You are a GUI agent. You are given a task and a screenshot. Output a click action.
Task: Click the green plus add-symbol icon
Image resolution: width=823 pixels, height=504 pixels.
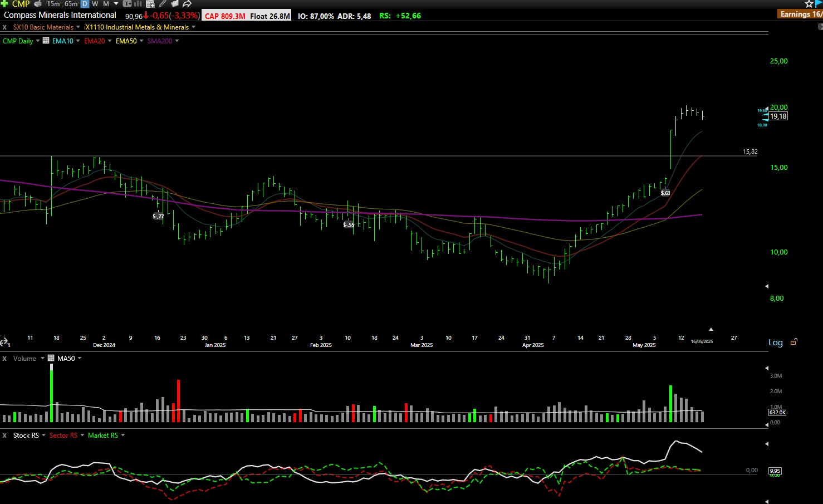(x=4, y=3)
